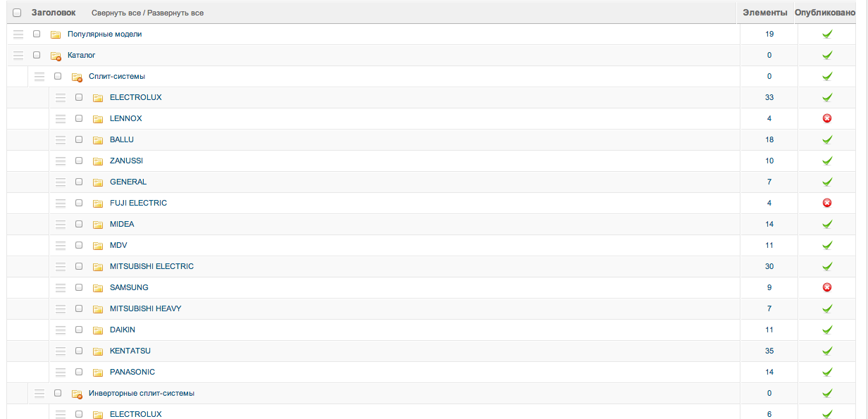This screenshot has width=868, height=419.
Task: Click the red unpublished icon for FUJI ELECTRIC
Action: coord(827,203)
